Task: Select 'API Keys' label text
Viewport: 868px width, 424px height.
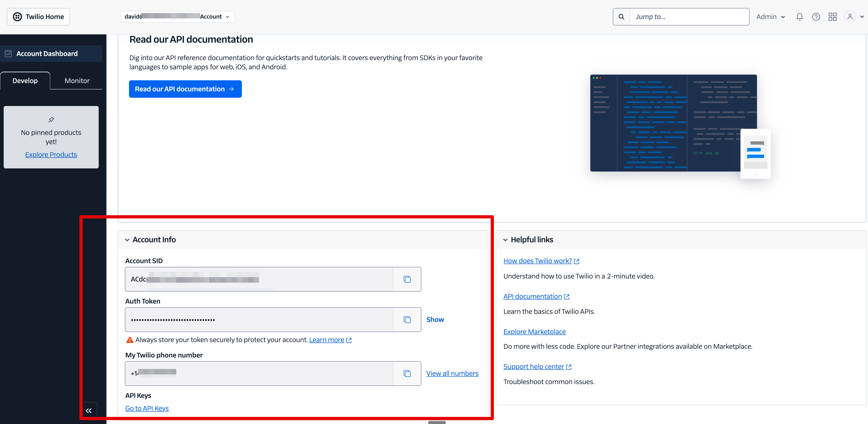Action: point(138,396)
